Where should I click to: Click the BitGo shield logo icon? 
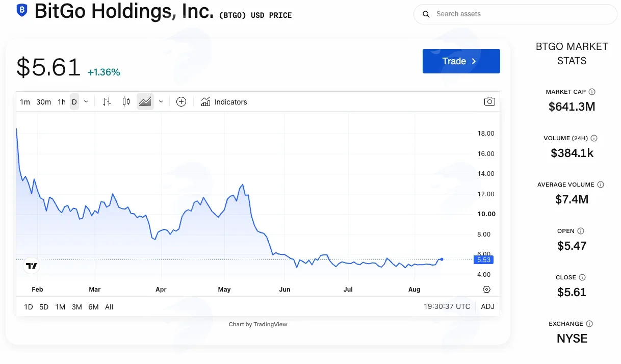tap(22, 10)
